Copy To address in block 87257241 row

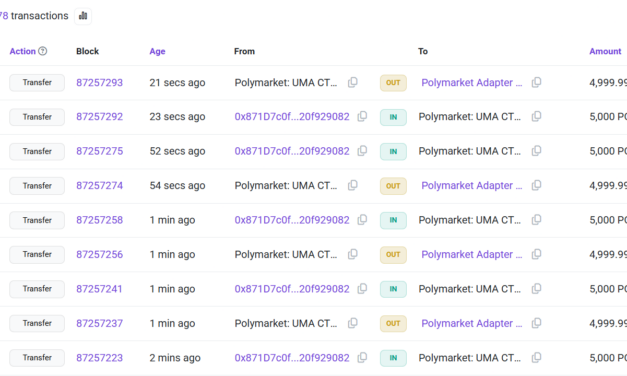pos(536,288)
